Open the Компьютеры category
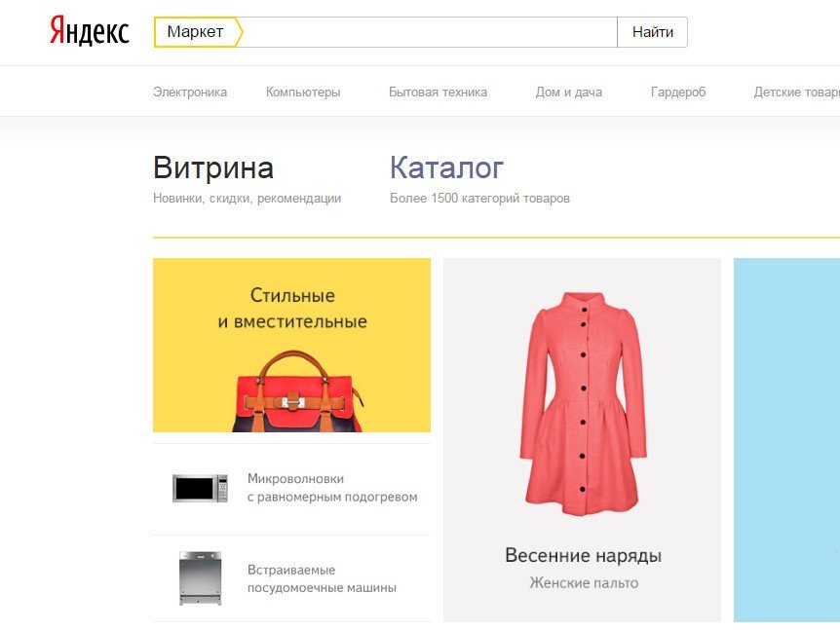840x630 pixels. tap(303, 93)
